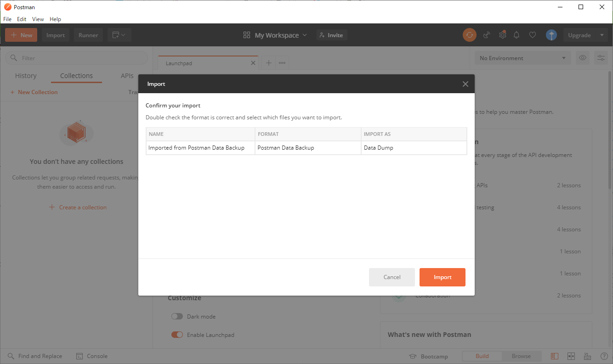This screenshot has height=364, width=613.
Task: Select the 'Postman Data Backup' format cell
Action: 308,148
